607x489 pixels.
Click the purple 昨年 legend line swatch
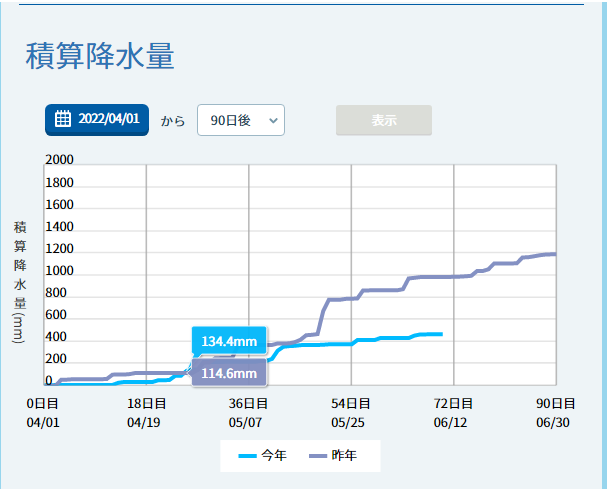click(x=318, y=456)
